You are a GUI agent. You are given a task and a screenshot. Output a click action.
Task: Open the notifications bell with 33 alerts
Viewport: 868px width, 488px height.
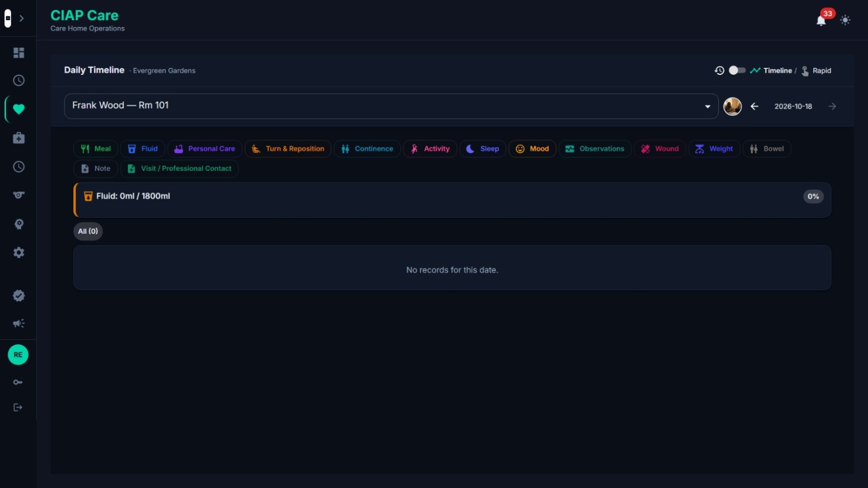821,21
